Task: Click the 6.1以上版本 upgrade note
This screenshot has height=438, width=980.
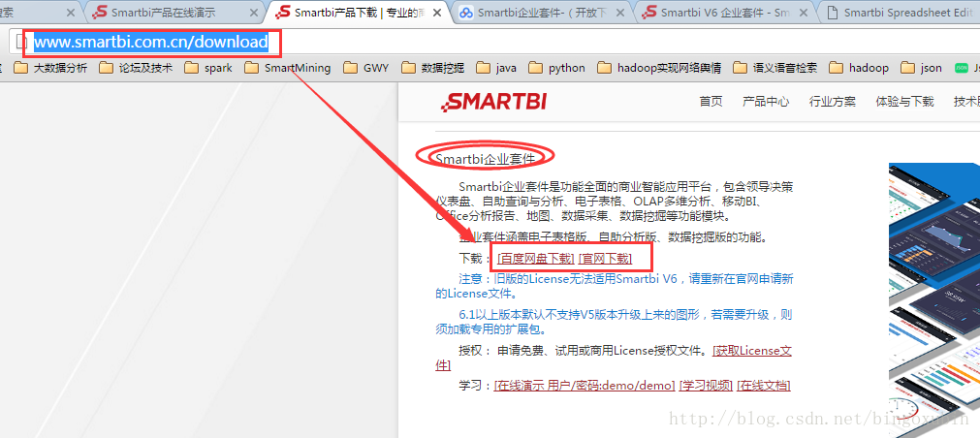Action: click(x=614, y=321)
